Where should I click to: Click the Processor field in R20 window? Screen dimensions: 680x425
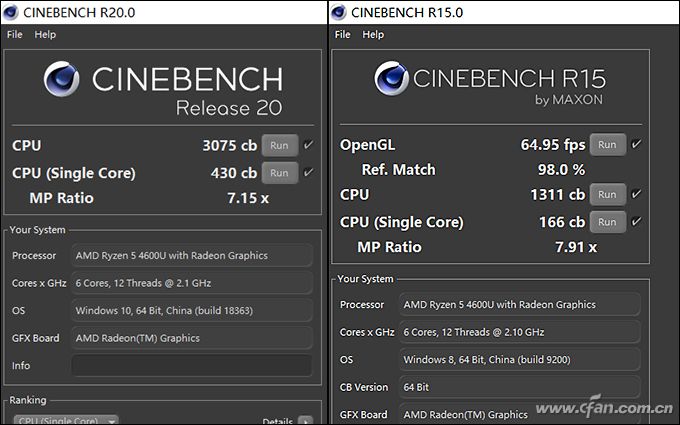click(x=192, y=255)
